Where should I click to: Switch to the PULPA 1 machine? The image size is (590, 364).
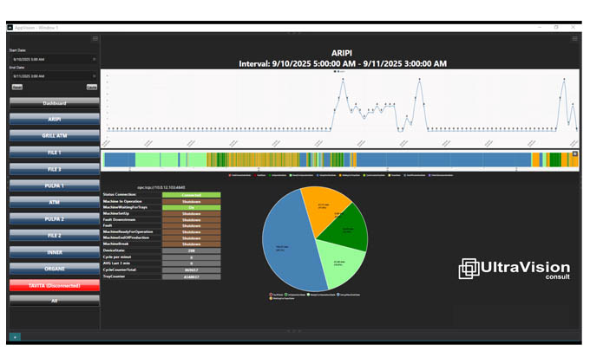pyautogui.click(x=53, y=185)
